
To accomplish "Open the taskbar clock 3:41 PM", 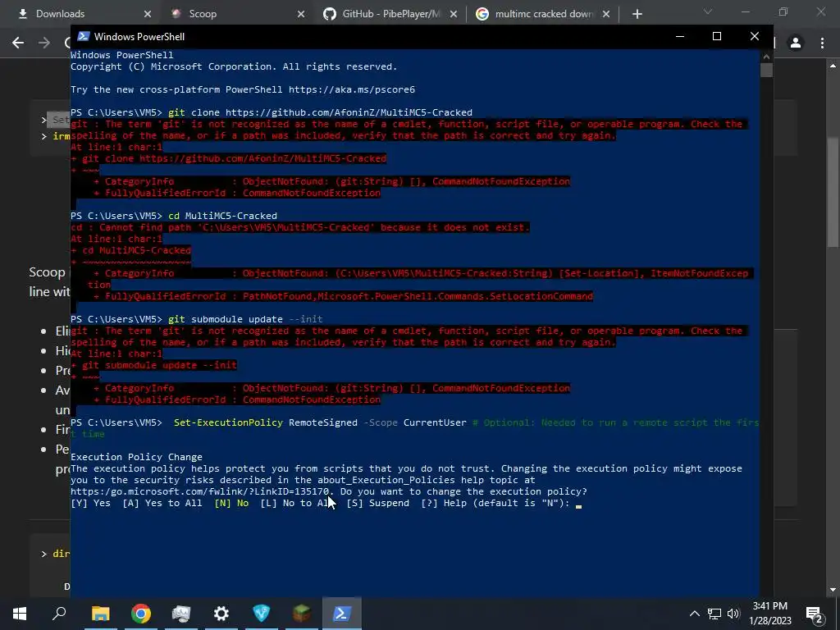I will (x=769, y=614).
